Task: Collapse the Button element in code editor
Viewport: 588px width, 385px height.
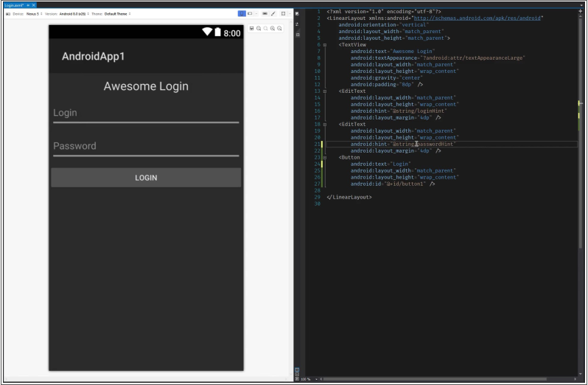Action: coord(325,157)
